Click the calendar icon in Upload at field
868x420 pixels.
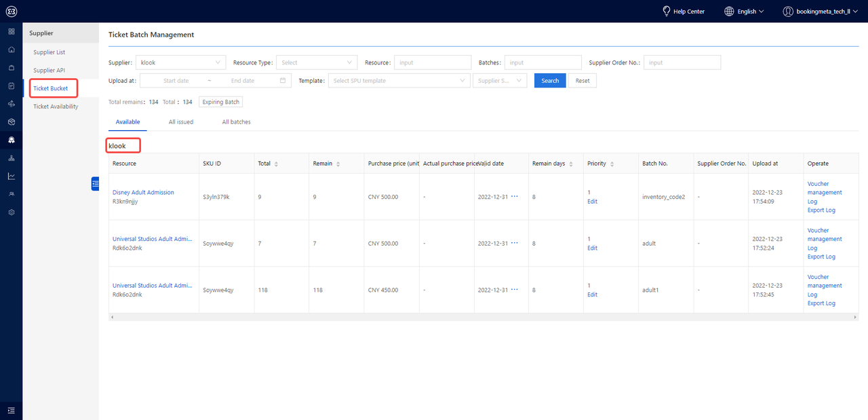tap(283, 81)
